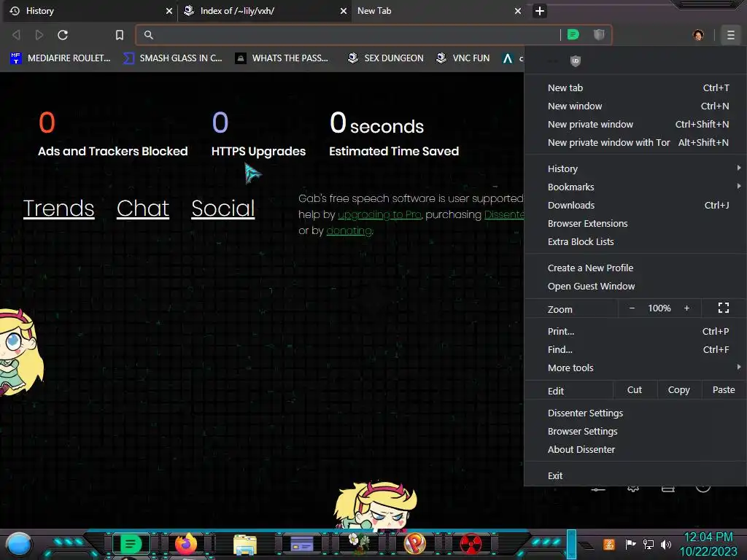Image resolution: width=747 pixels, height=560 pixels.
Task: Select Print... from the menu
Action: (635, 332)
